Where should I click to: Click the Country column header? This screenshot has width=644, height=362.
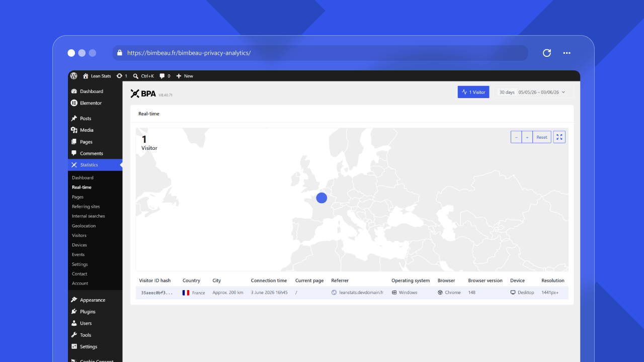click(x=191, y=281)
